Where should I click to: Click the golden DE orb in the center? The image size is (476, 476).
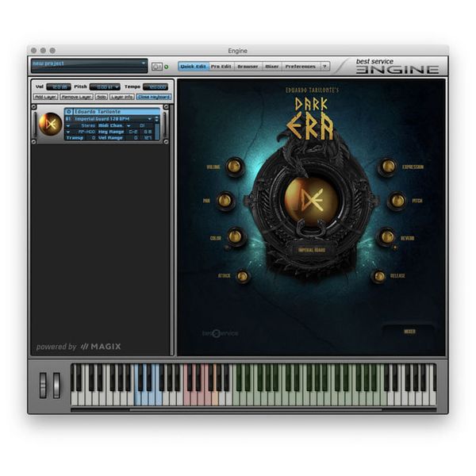tap(311, 201)
